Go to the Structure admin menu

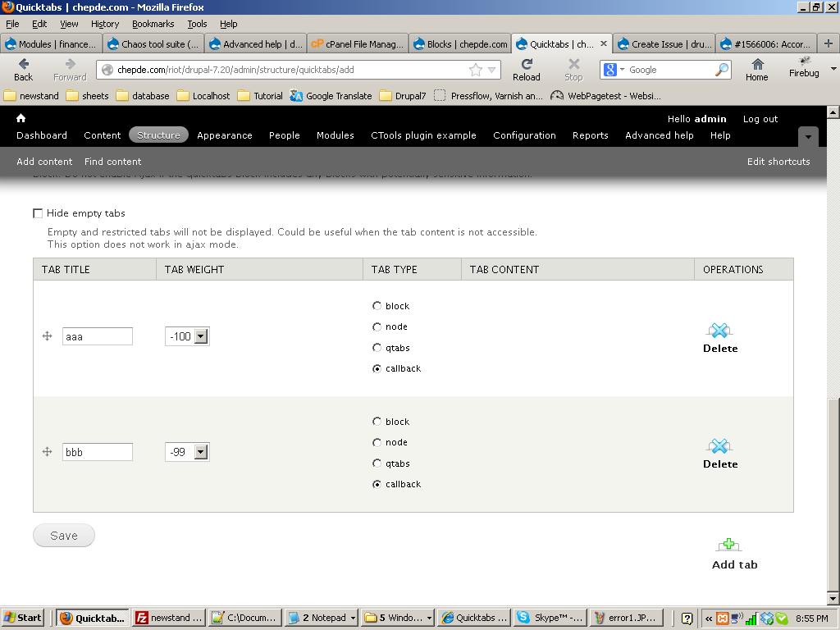pos(158,135)
